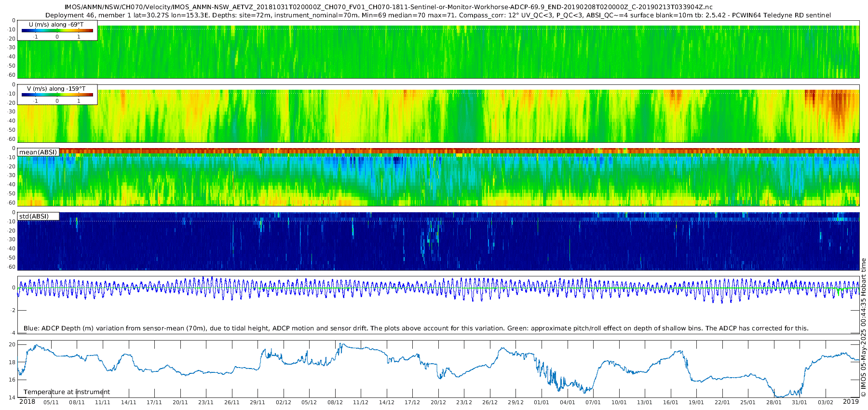
Task: Click the 05/11 date tick label
Action: click(51, 402)
